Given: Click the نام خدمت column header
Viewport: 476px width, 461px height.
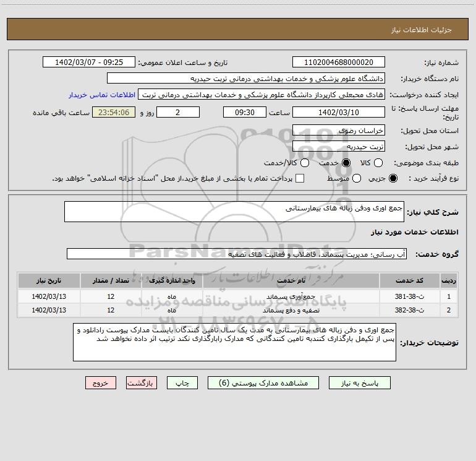Looking at the screenshot, I should coord(291,280).
